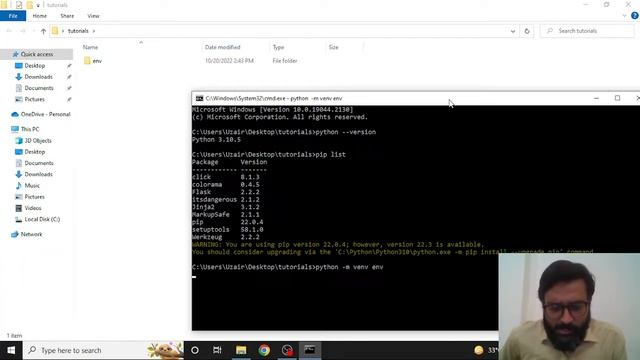Select OneDrive - Personal
This screenshot has height=360, width=640.
coord(45,114)
